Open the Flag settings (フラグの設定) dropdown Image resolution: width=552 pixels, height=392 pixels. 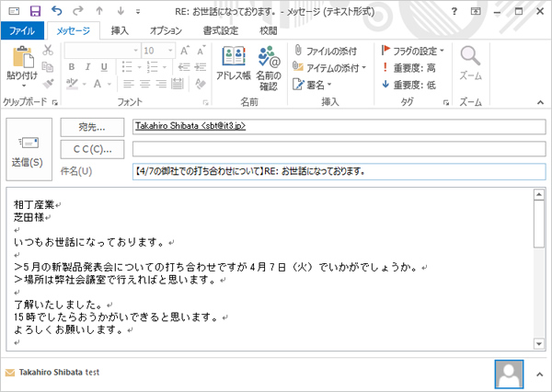[x=413, y=51]
